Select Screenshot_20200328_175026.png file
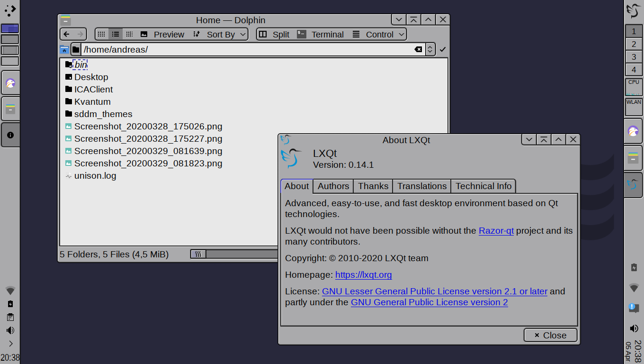The image size is (644, 364). coord(143,126)
